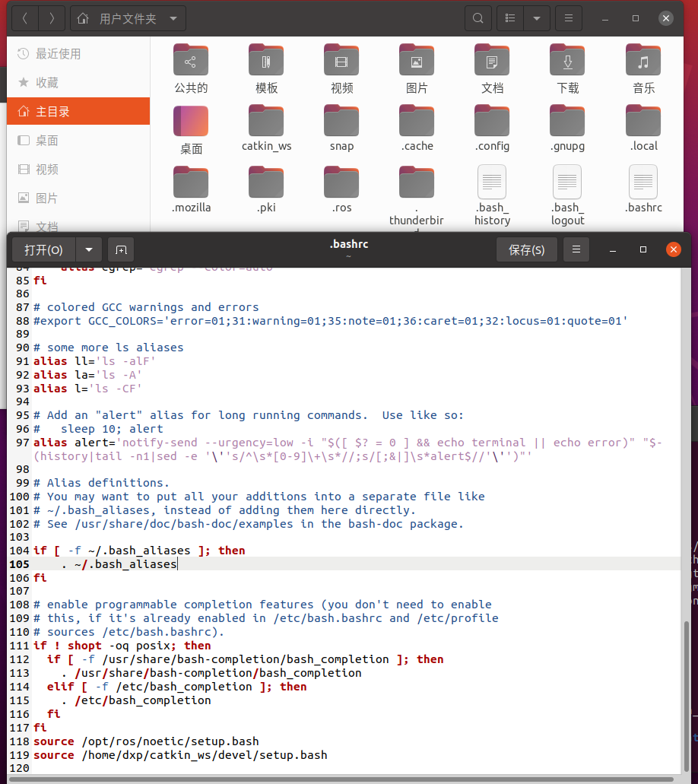The image size is (698, 784).
Task: Expand recent files dropdown next to 打开
Action: pyautogui.click(x=89, y=249)
